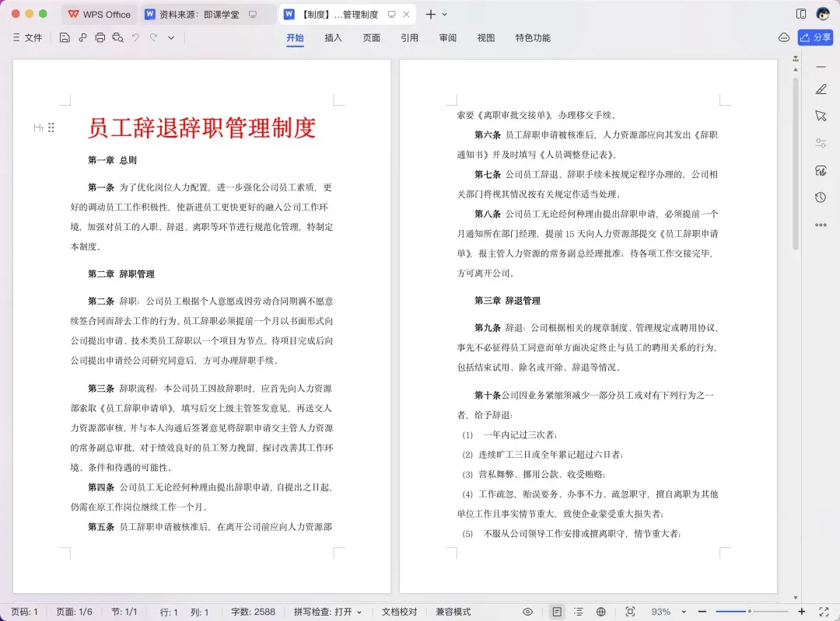This screenshot has width=840, height=621.
Task: Click the 页码: 1 status entry
Action: [x=25, y=612]
